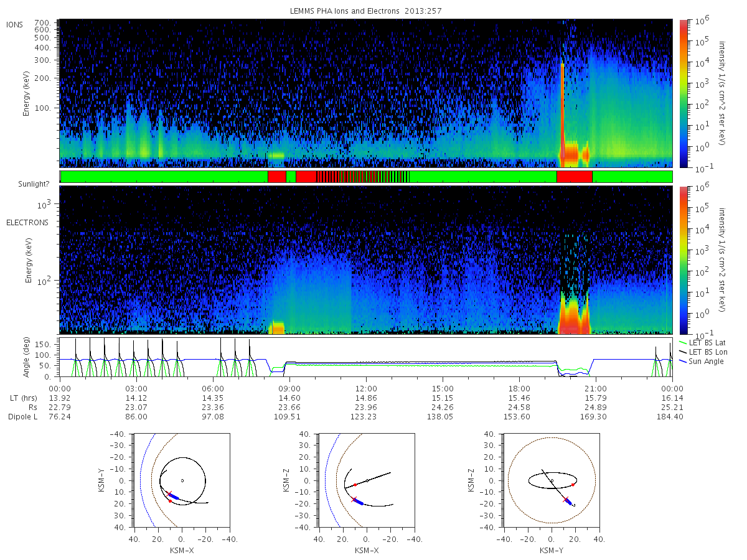Select the green LET BS Lat legend entry

tap(702, 342)
